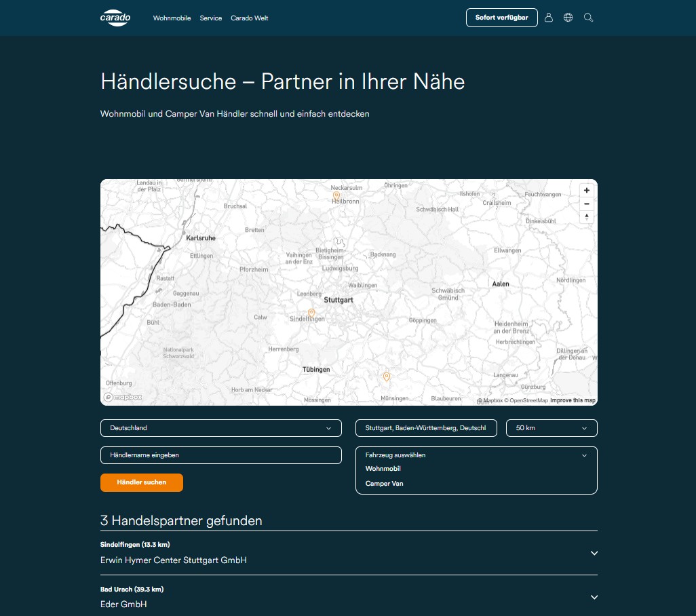This screenshot has height=616, width=696.
Task: Click the Sofort verfügbar button
Action: 501,18
